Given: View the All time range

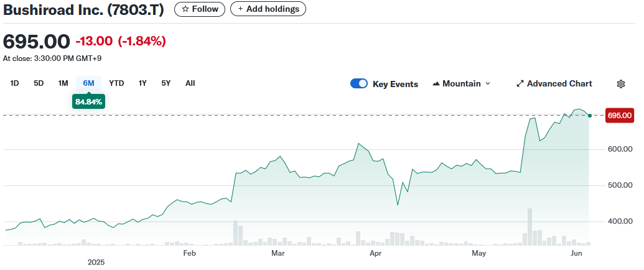Looking at the screenshot, I should (190, 83).
